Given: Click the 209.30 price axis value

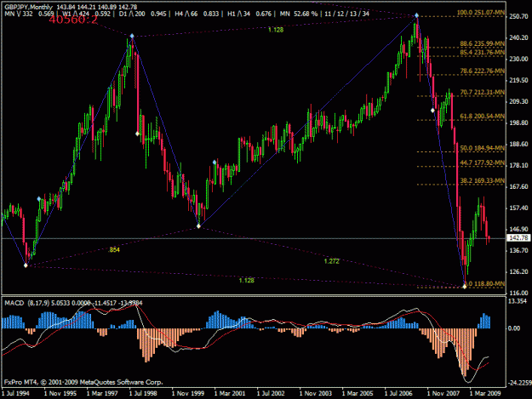Looking at the screenshot, I should [x=518, y=101].
